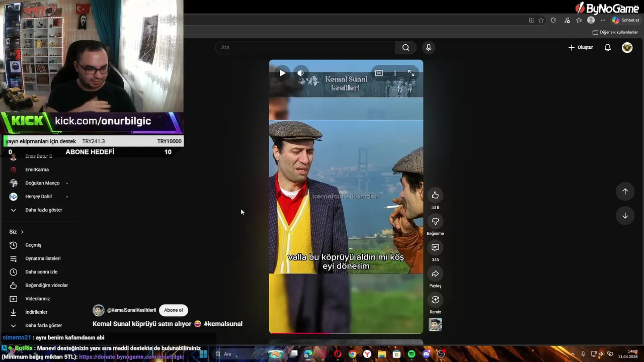Add page to favorites star icon

tap(541, 20)
